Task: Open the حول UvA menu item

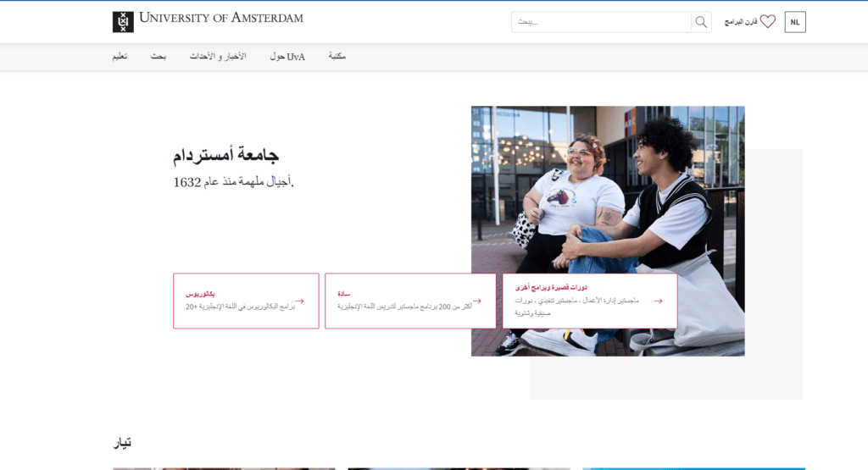Action: point(287,57)
